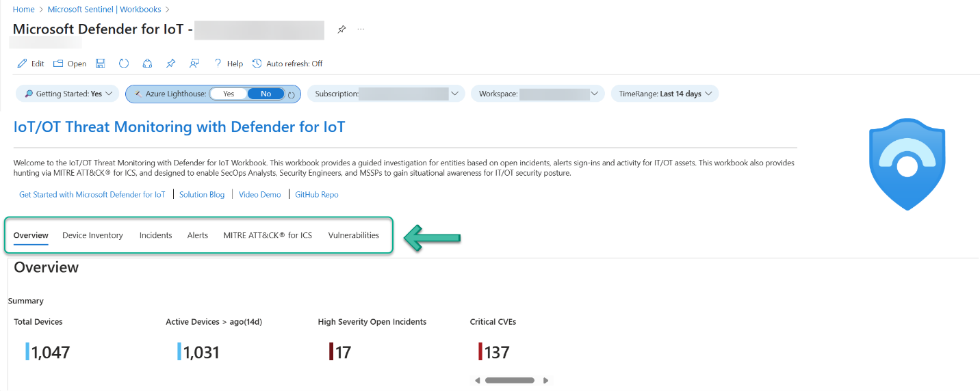This screenshot has width=980, height=391.
Task: Open the TimeRange Last 14 days dropdown
Action: 665,94
